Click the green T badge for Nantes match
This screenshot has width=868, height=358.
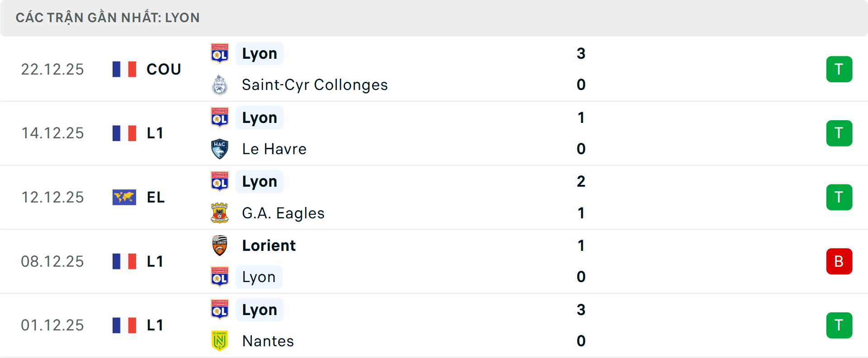pos(839,325)
